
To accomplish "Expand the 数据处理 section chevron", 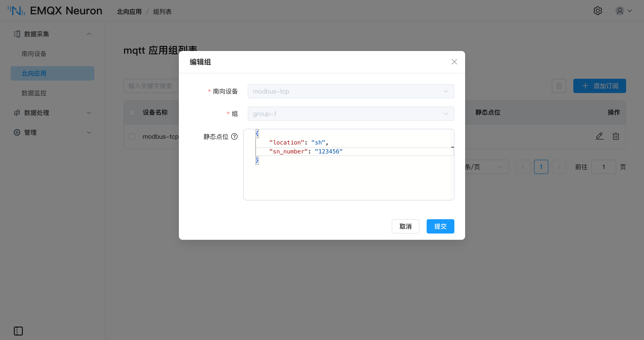I will 89,113.
